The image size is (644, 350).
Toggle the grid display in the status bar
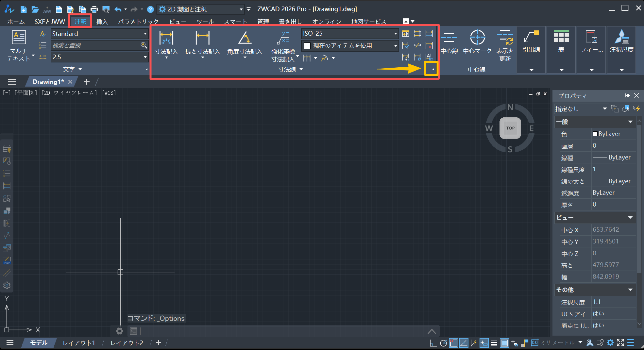[x=504, y=342]
